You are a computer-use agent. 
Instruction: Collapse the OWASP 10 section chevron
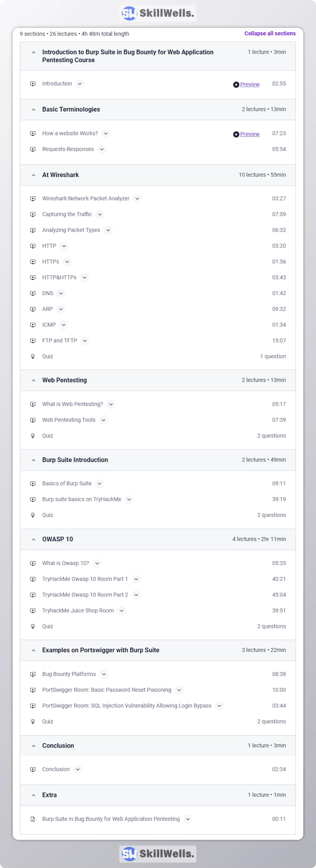(x=34, y=539)
